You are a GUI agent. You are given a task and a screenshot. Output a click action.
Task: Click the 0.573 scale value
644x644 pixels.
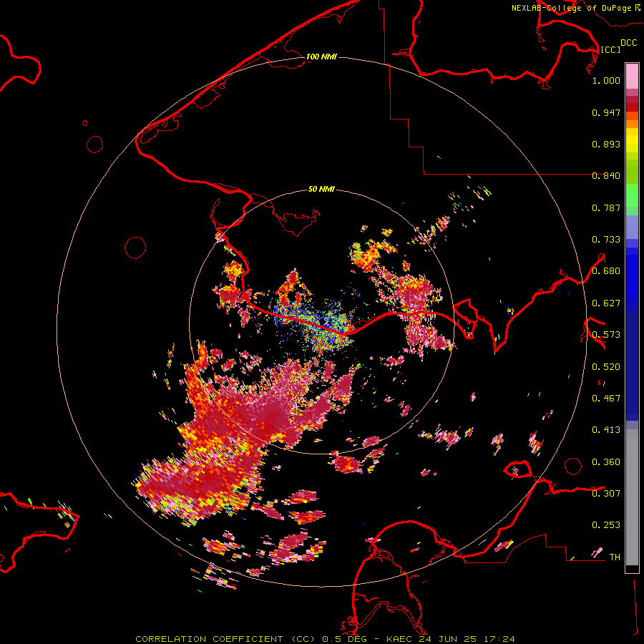(x=606, y=335)
